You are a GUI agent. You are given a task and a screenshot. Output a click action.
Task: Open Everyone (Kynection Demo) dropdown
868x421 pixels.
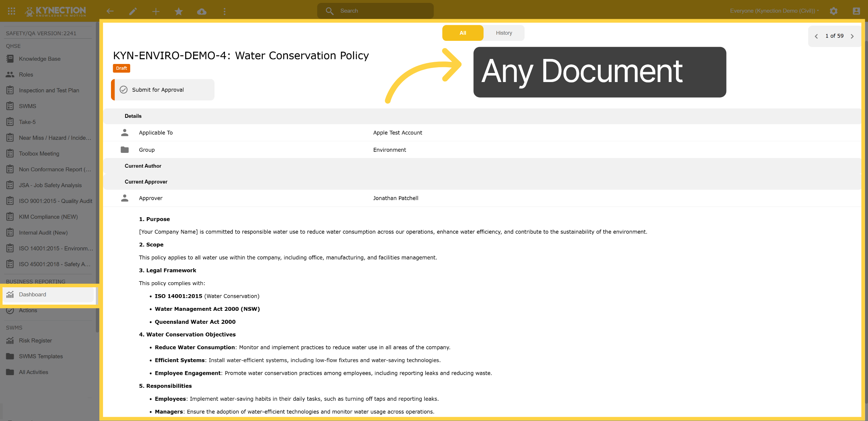tap(774, 11)
